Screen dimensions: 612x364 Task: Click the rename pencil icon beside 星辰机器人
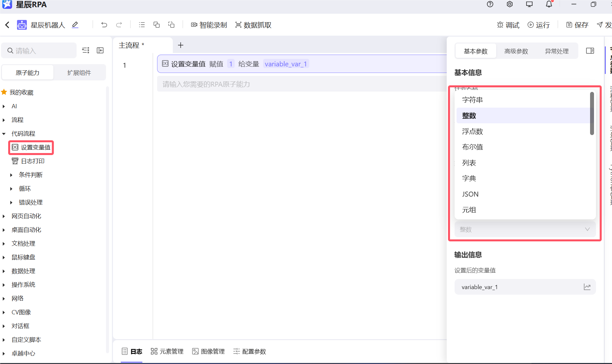click(75, 25)
